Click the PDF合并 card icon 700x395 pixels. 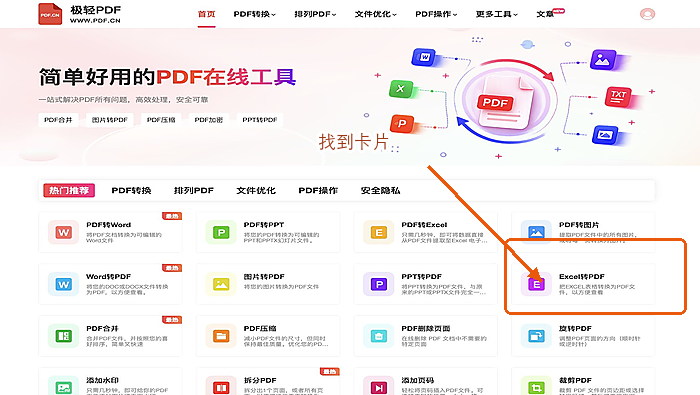[64, 336]
